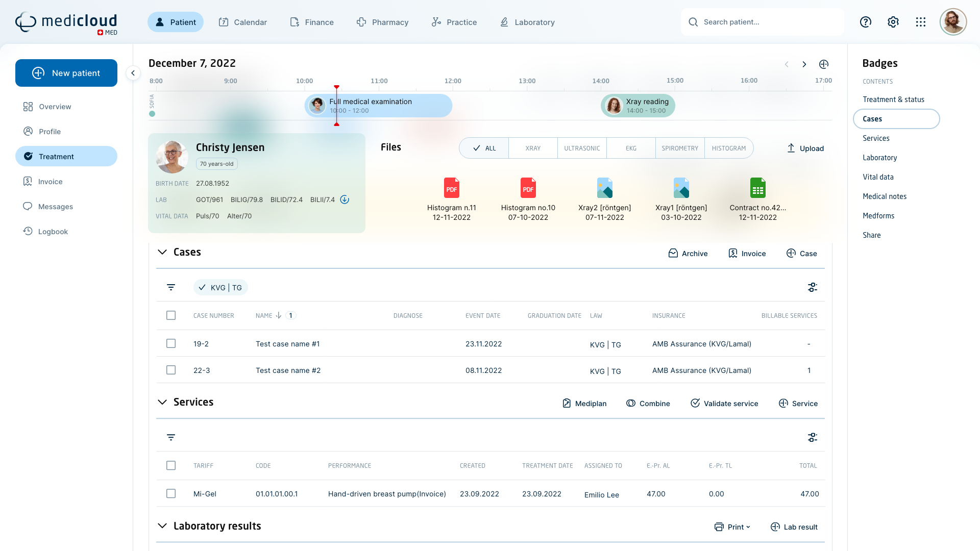Open the help question mark icon
The height and width of the screenshot is (551, 980).
tap(866, 22)
